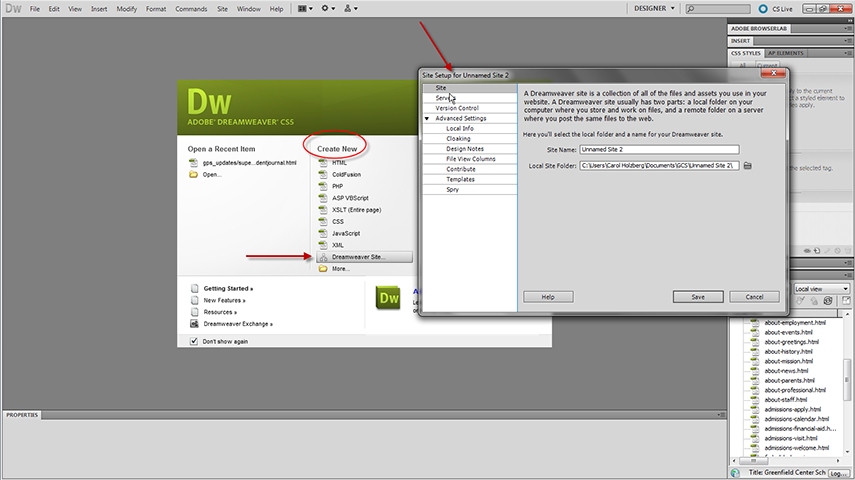Click the Dw logo in the menu bar
The height and width of the screenshot is (480, 855).
(13, 9)
